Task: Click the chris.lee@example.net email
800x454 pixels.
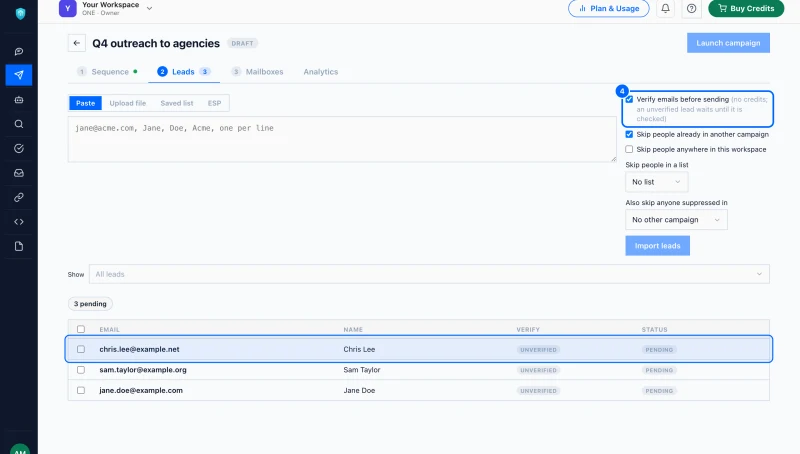Action: point(139,349)
